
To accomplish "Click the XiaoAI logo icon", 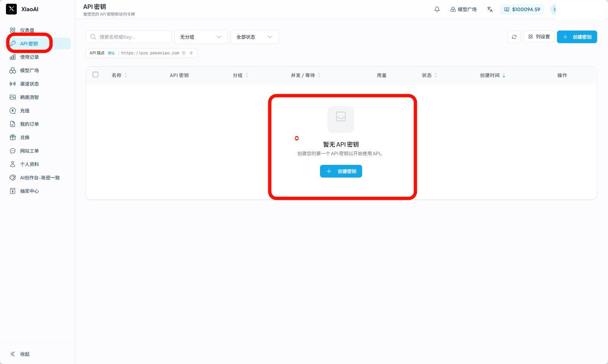I will pos(12,9).
